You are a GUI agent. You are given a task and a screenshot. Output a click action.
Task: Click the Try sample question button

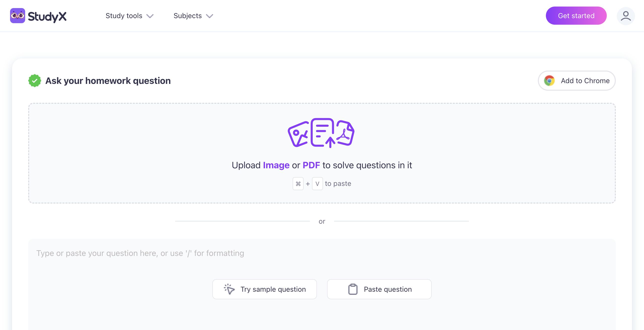(x=265, y=289)
